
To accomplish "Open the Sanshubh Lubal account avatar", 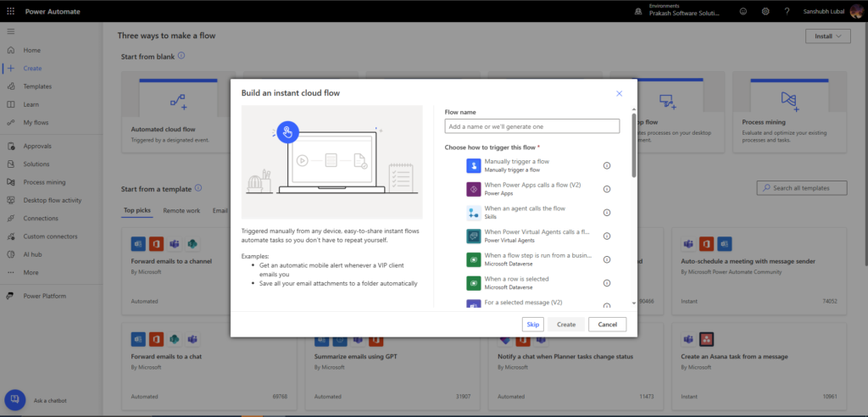I will point(856,11).
